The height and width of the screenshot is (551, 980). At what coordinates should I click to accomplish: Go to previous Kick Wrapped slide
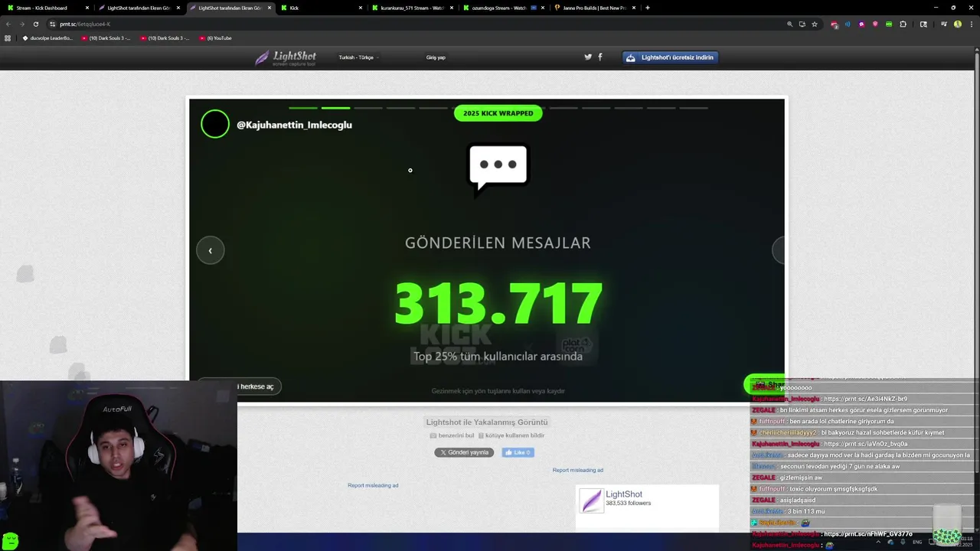pyautogui.click(x=210, y=250)
